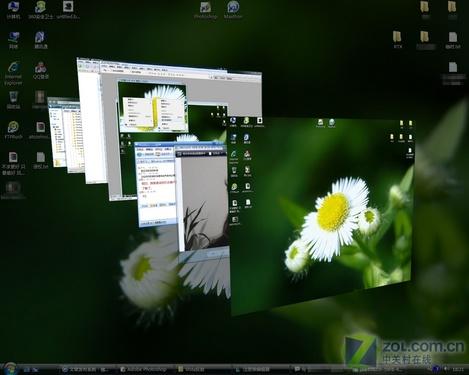Viewport: 469px width, 375px height.
Task: Open the Computer desktop icon
Action: 13,10
